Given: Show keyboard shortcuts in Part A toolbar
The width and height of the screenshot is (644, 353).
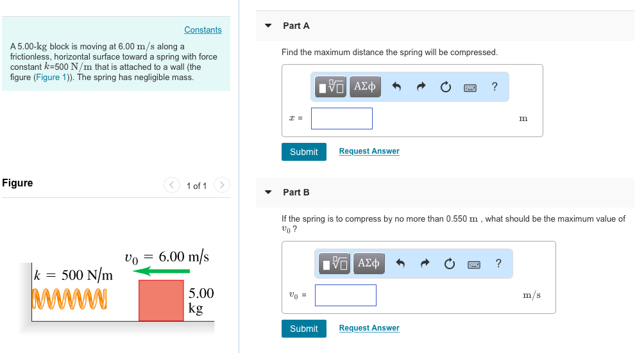Looking at the screenshot, I should (470, 88).
